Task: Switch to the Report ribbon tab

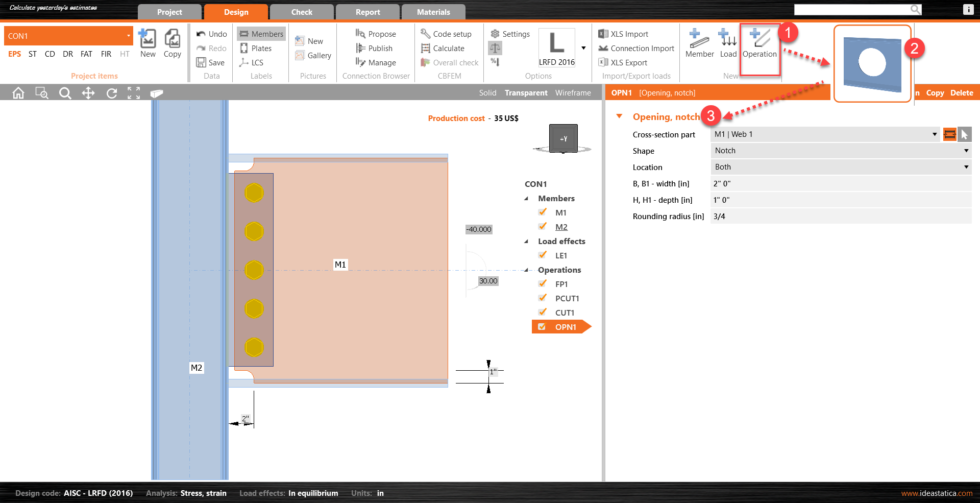Action: pyautogui.click(x=367, y=11)
